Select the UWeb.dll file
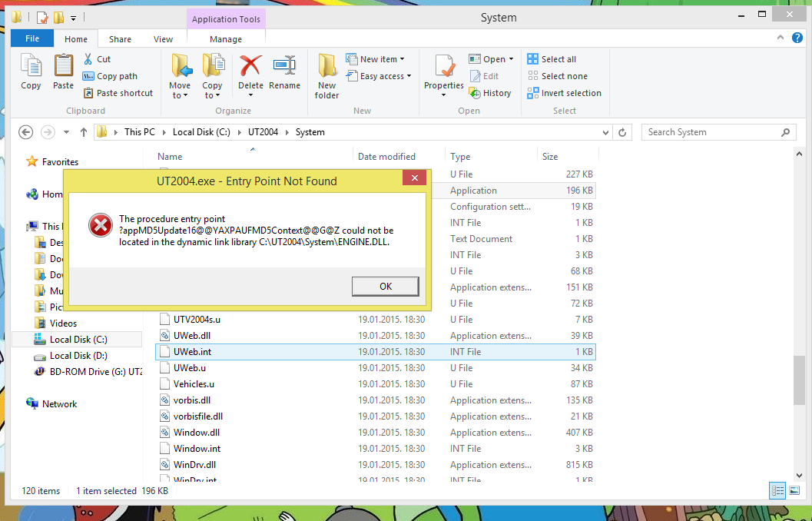The height and width of the screenshot is (521, 812). pos(376,336)
